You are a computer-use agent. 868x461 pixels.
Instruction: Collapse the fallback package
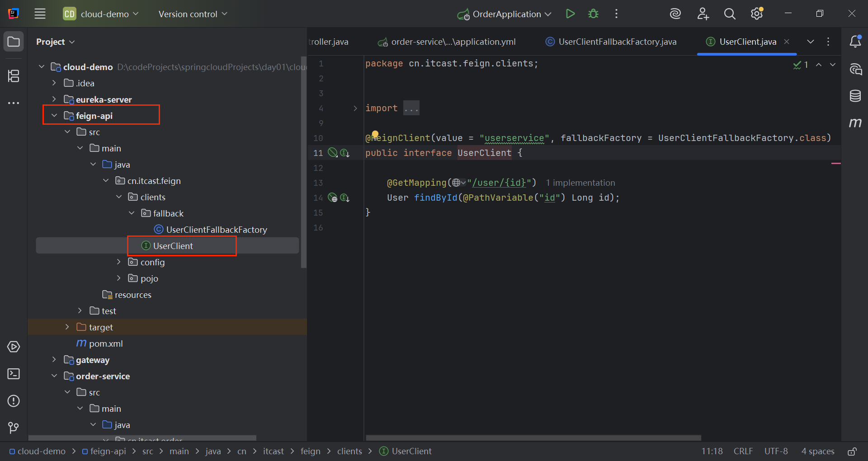tap(132, 213)
